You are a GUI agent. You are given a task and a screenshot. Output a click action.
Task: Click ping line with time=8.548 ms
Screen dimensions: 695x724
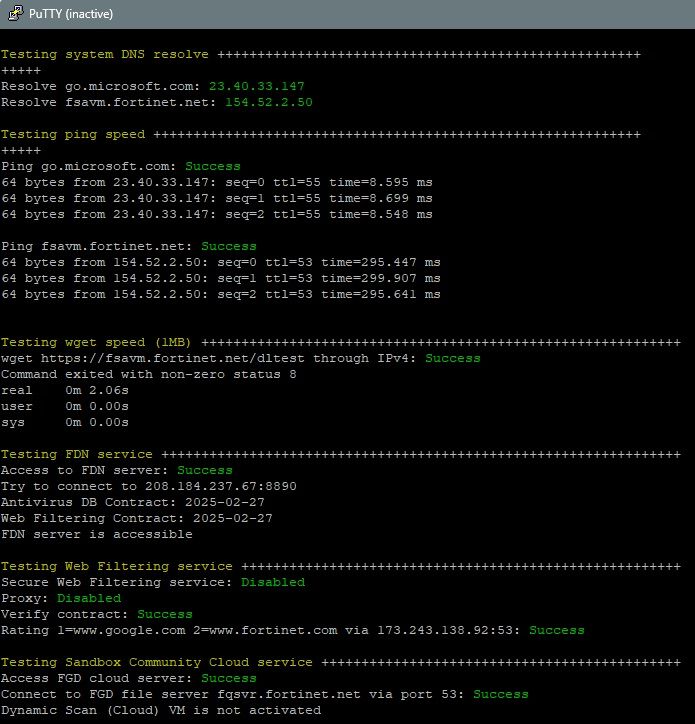coord(217,214)
